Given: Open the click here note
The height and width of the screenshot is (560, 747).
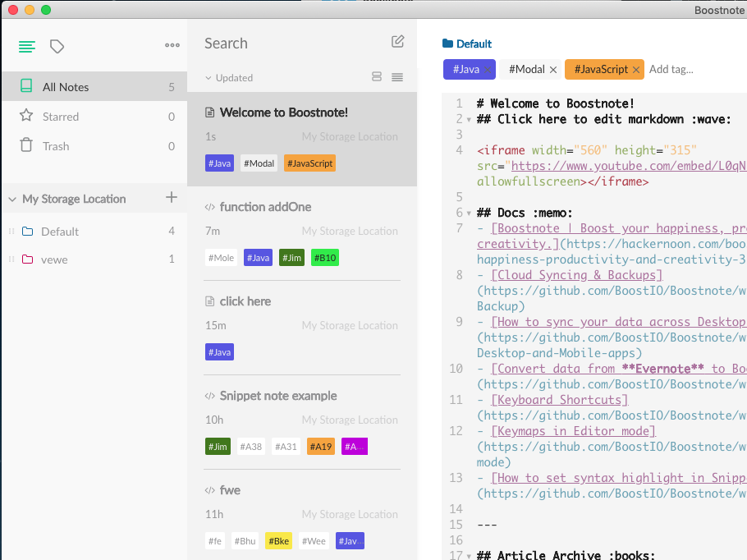Looking at the screenshot, I should 302,328.
